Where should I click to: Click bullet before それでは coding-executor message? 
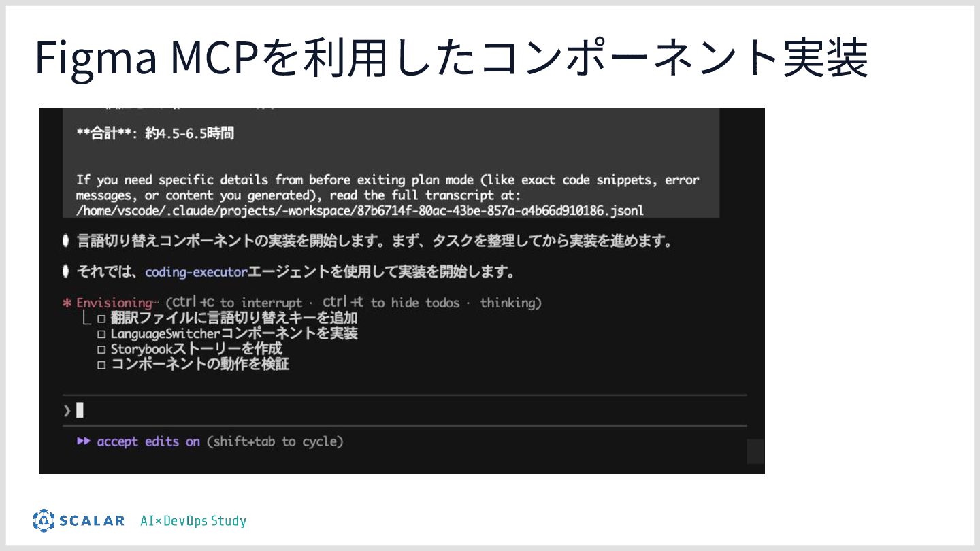(x=65, y=271)
